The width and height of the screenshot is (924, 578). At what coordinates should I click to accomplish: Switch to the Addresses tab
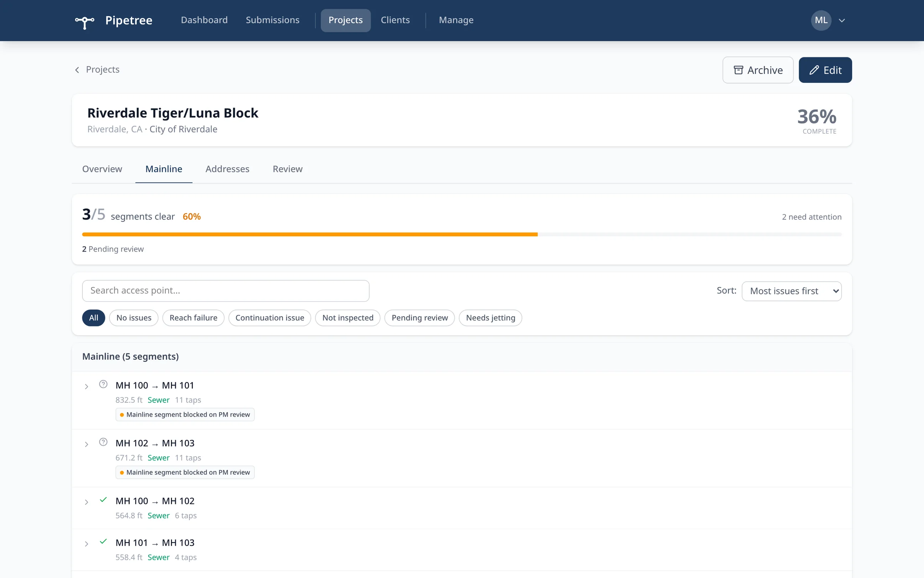pyautogui.click(x=227, y=169)
